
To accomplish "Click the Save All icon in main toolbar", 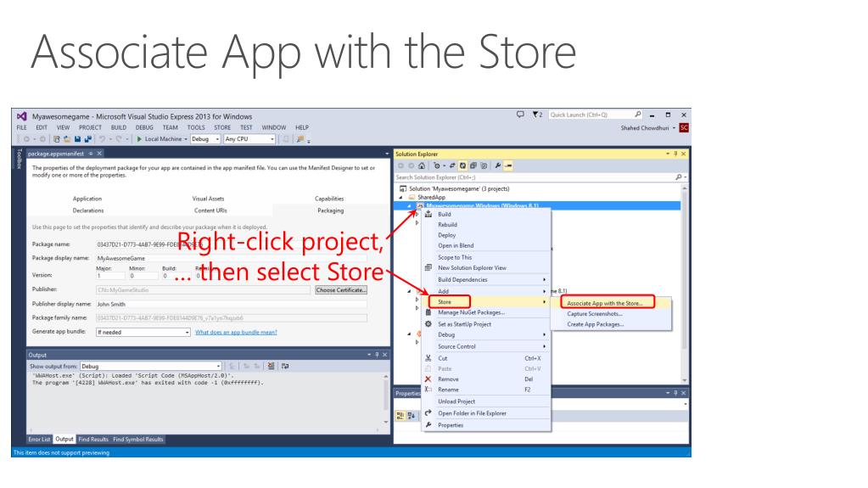I will [x=87, y=139].
